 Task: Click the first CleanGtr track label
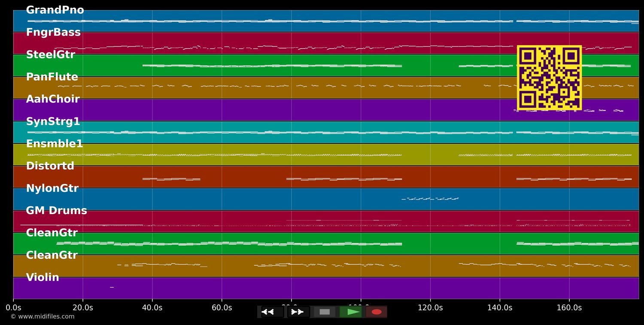[x=52, y=232]
